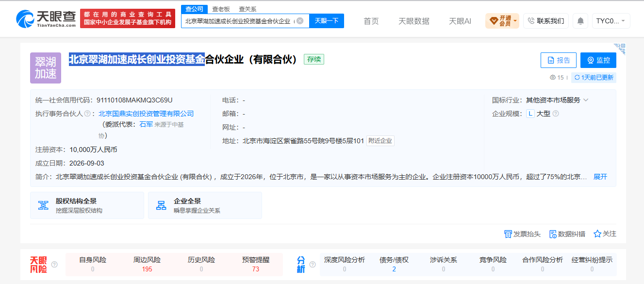Click 数据纠错 data correction link
The height and width of the screenshot is (284, 644).
click(x=567, y=234)
